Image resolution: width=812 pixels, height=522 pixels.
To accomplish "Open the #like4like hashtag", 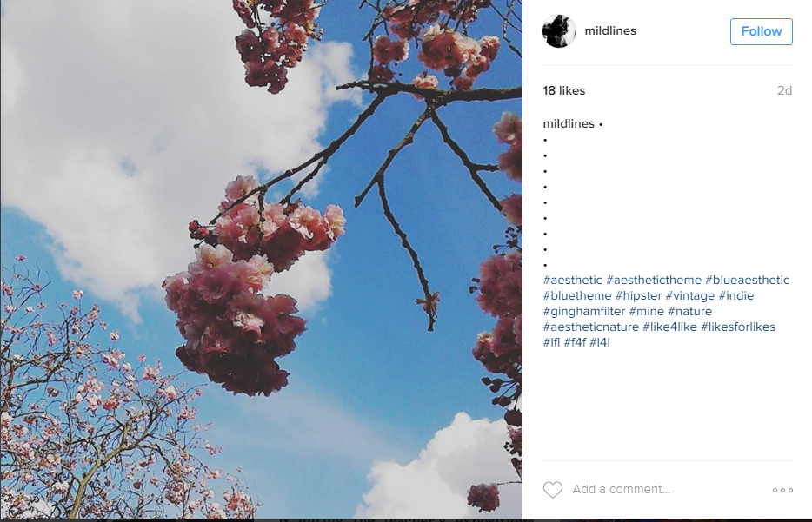I will pos(669,327).
